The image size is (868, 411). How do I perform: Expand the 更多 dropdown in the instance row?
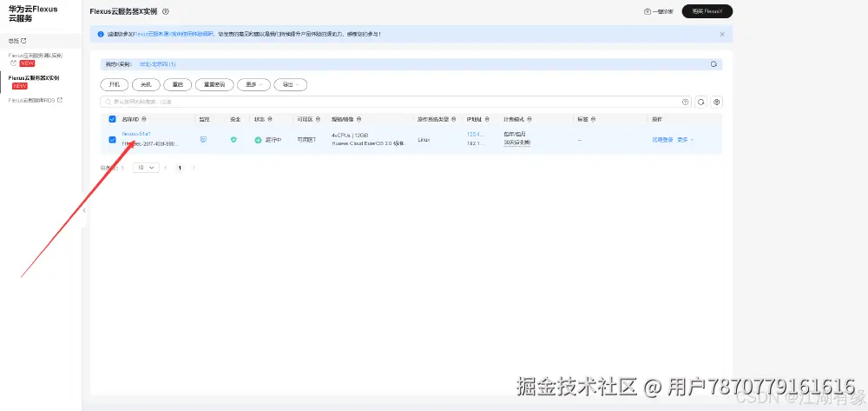tap(686, 140)
